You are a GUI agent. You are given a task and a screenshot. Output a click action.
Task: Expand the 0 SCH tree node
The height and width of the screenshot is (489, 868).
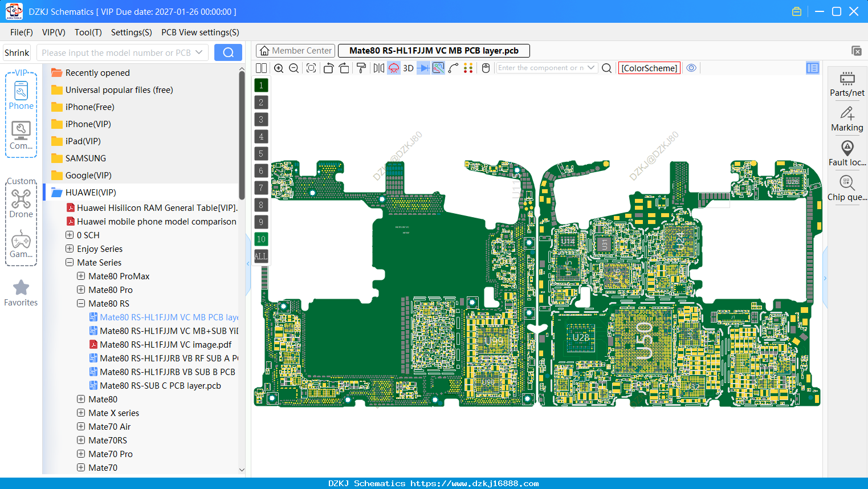70,235
